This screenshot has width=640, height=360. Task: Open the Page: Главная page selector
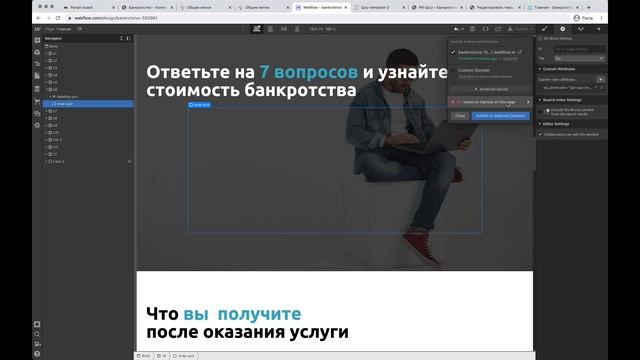tap(58, 29)
